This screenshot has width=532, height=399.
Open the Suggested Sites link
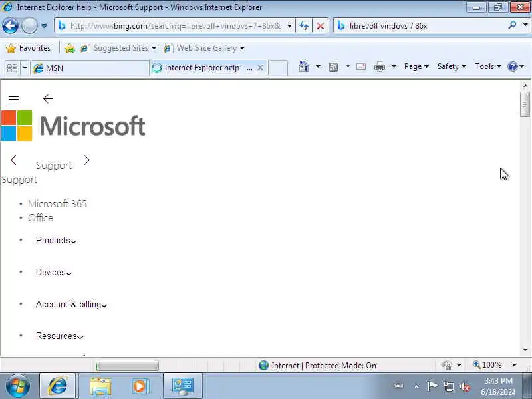pyautogui.click(x=118, y=48)
